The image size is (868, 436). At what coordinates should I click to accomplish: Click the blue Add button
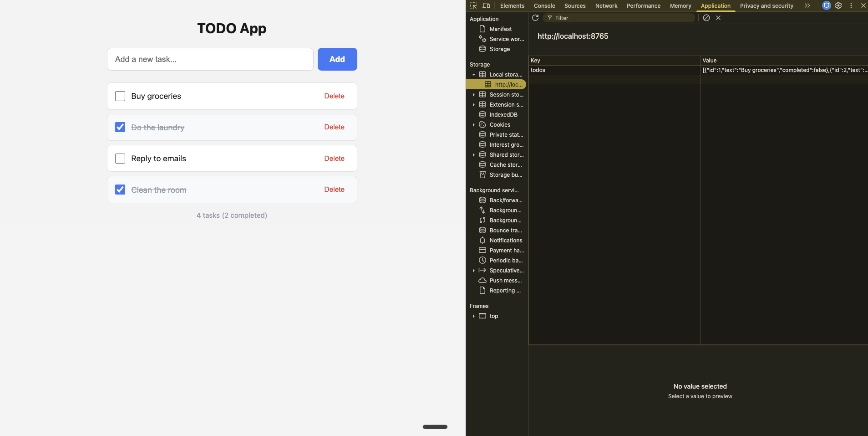(337, 59)
